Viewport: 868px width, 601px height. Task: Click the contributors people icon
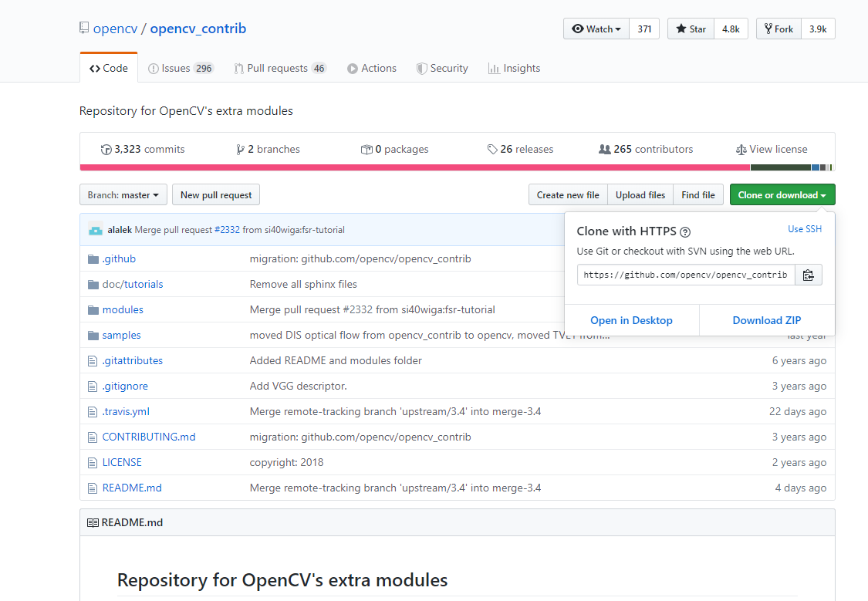(x=604, y=150)
